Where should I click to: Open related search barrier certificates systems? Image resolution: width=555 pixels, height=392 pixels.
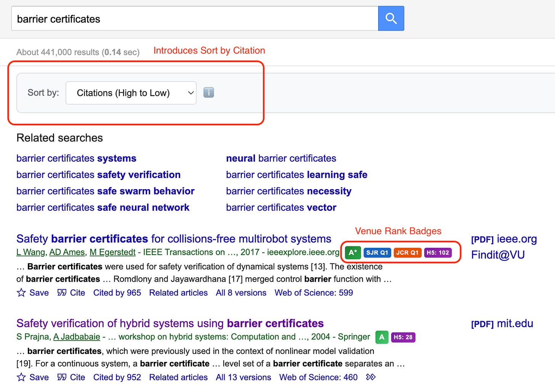coord(76,158)
